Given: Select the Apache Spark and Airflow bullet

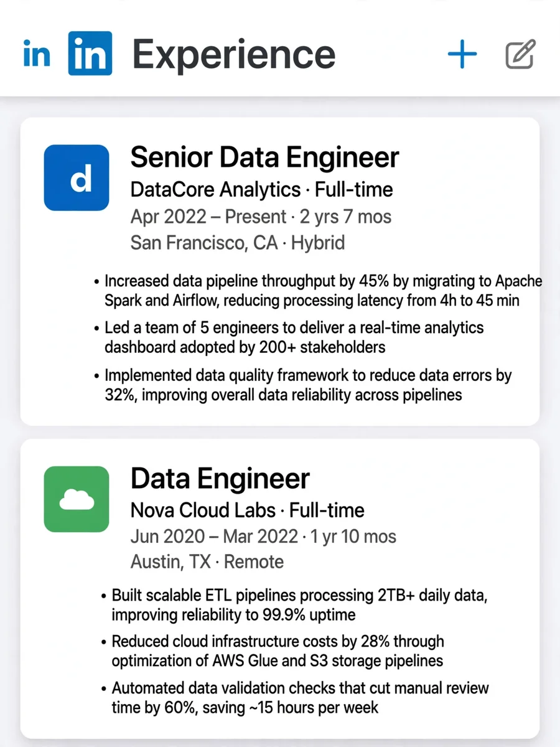Looking at the screenshot, I should click(317, 291).
